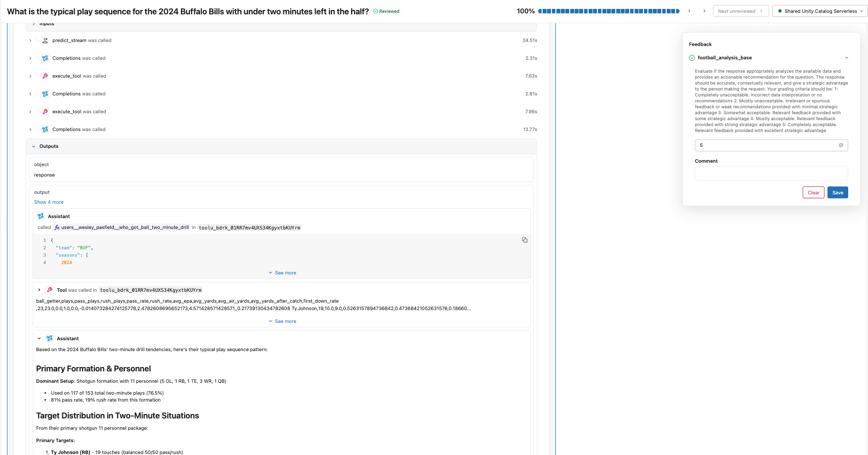868x455 pixels.
Task: Click the toolu_bdrk tool call ID chip
Action: [x=249, y=227]
